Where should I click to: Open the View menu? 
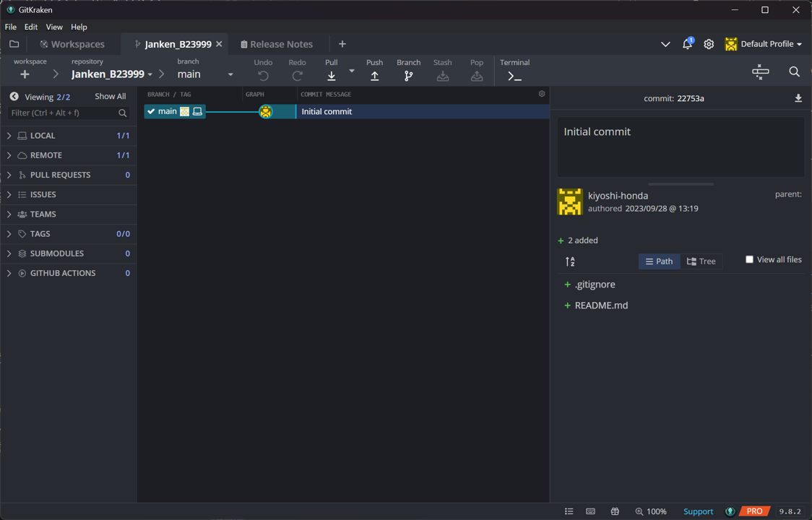[54, 27]
